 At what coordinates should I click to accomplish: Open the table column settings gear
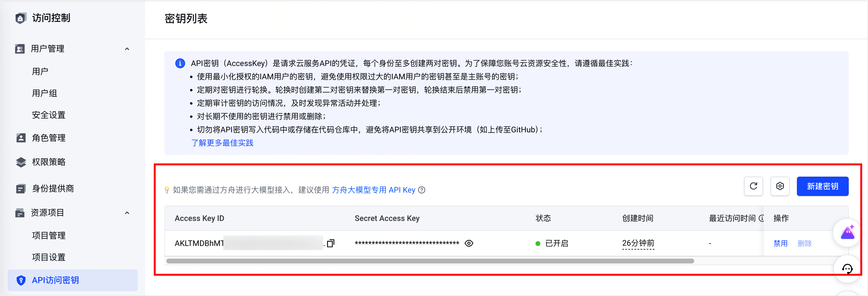(780, 186)
